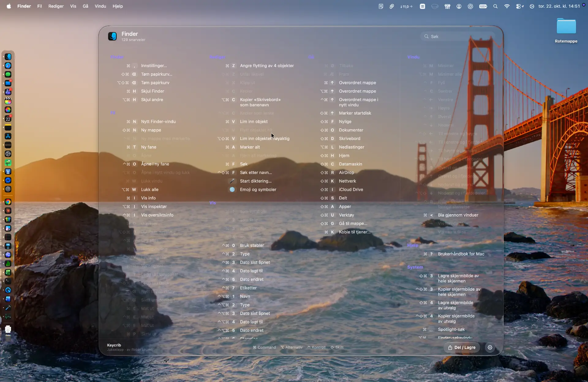588x382 pixels.
Task: Click the "AirDrop" shortcut row
Action: tap(337, 172)
